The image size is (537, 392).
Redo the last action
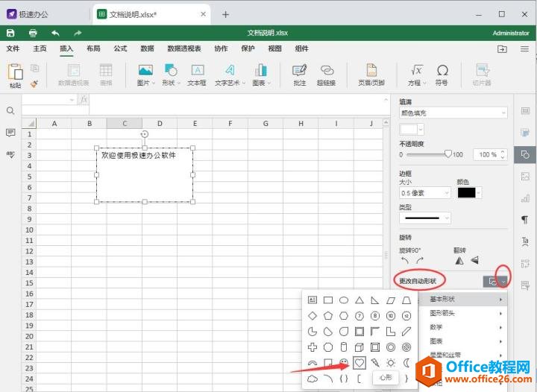pos(78,33)
